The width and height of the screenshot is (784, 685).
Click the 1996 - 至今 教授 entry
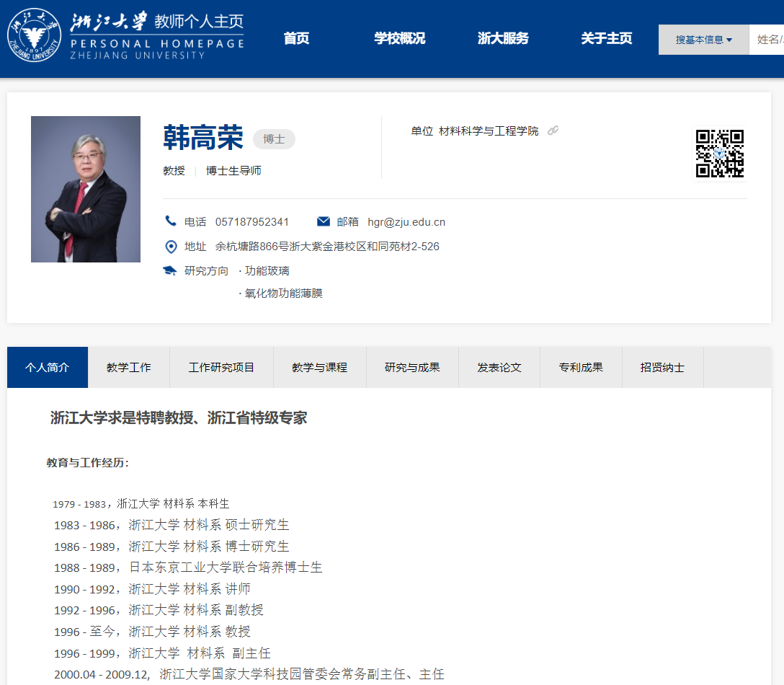tap(152, 632)
